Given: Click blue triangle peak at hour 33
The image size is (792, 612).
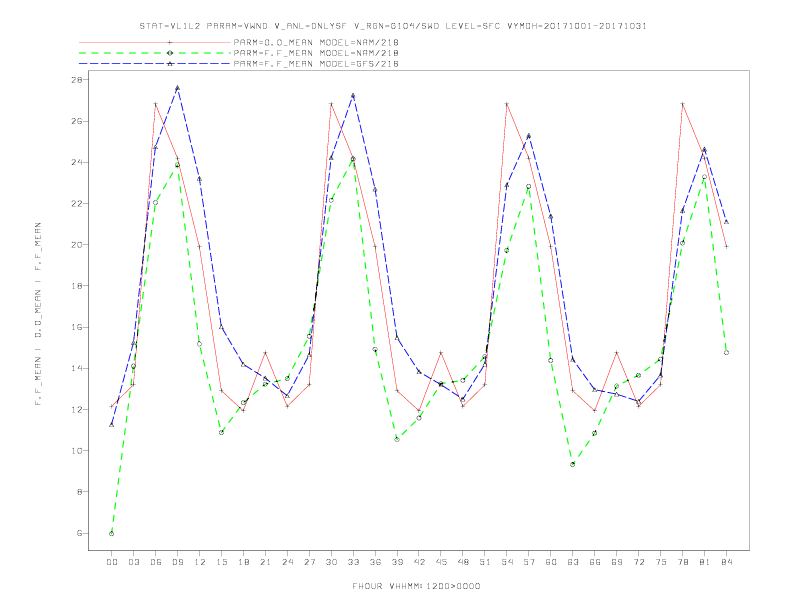Looking at the screenshot, I should [x=353, y=95].
